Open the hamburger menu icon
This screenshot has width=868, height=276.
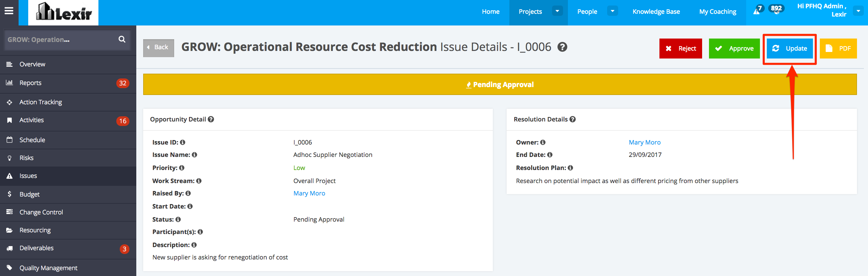[x=9, y=11]
